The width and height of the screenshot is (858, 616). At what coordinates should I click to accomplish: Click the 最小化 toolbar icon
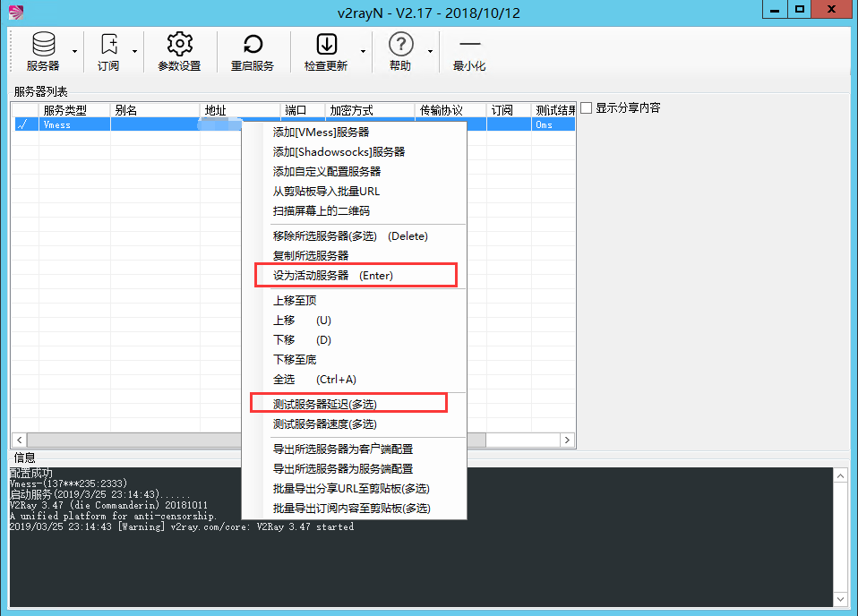(469, 45)
